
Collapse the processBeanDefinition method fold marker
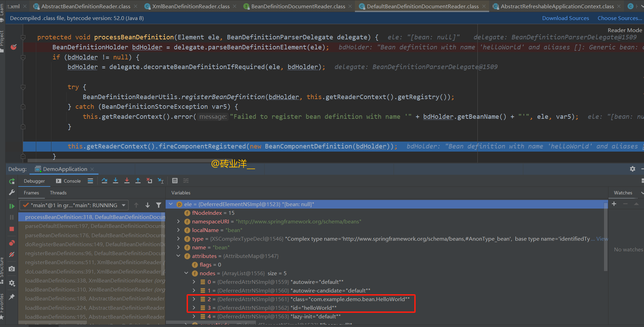[23, 37]
